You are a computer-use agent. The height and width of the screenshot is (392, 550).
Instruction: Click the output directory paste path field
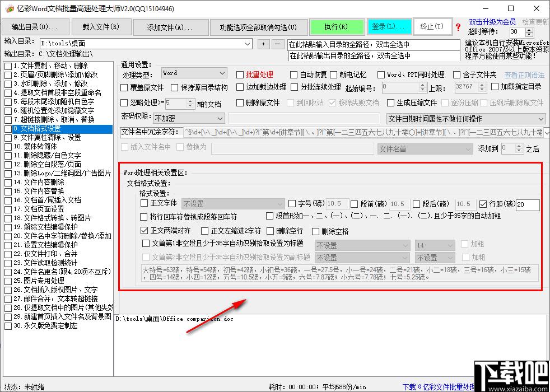(x=374, y=55)
